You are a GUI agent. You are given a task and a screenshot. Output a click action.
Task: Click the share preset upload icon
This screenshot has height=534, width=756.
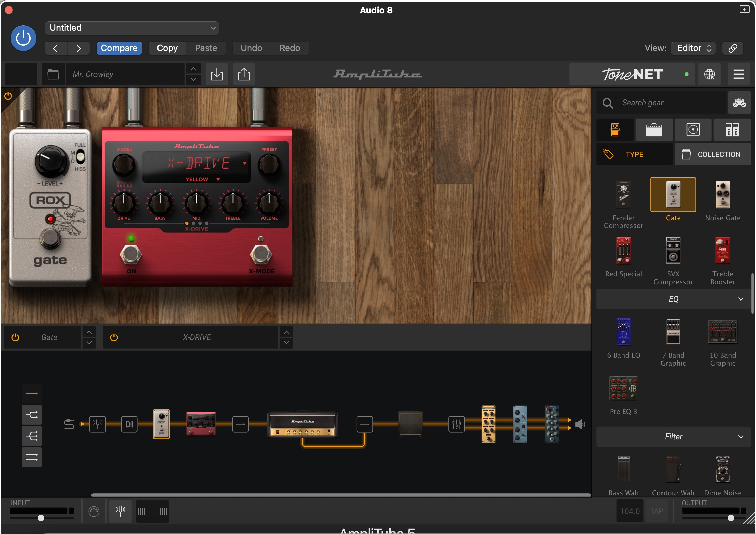tap(244, 74)
